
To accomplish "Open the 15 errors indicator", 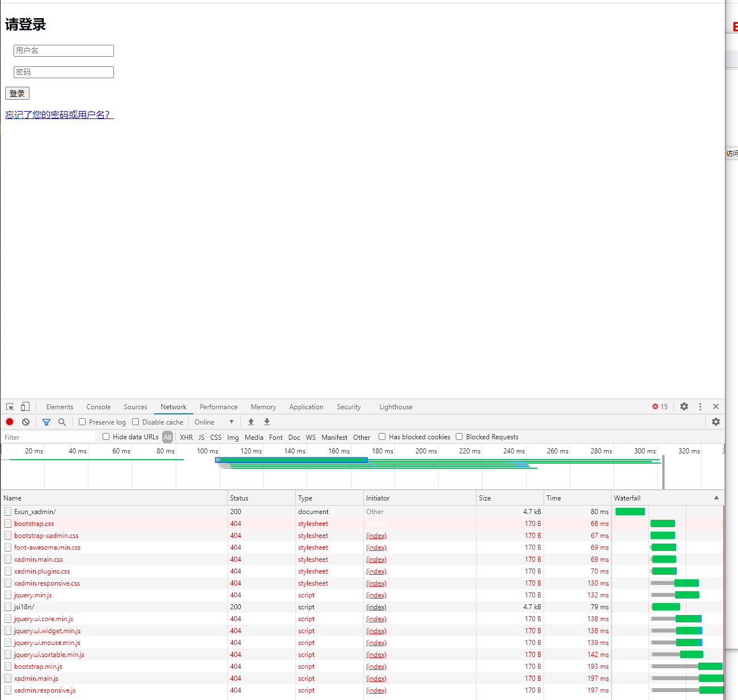I will [660, 406].
